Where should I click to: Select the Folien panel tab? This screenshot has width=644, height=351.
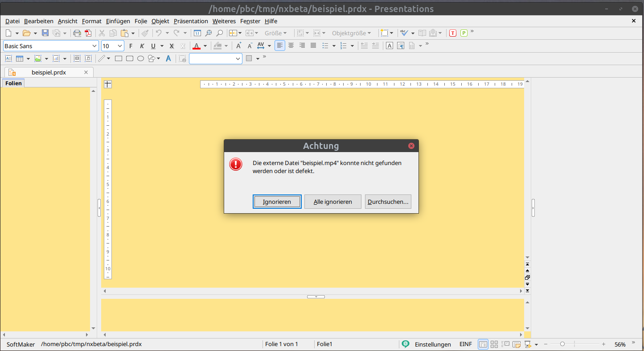[x=13, y=83]
